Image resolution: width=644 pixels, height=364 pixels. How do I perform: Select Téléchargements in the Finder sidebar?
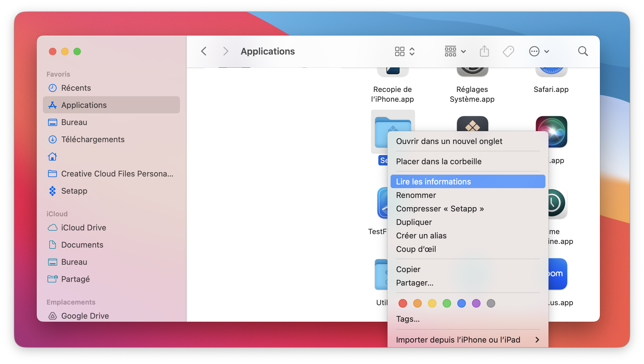[93, 139]
